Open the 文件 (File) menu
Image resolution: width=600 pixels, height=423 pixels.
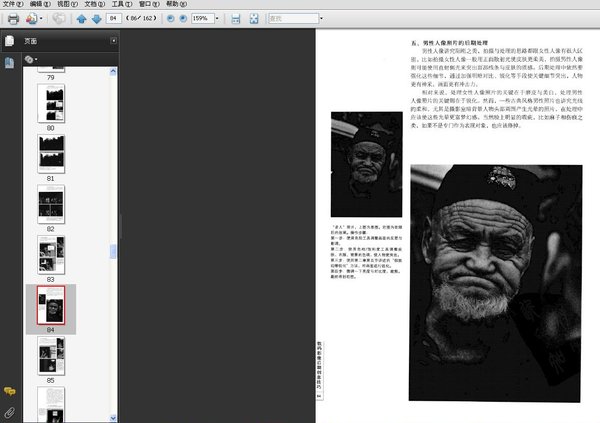[13, 4]
